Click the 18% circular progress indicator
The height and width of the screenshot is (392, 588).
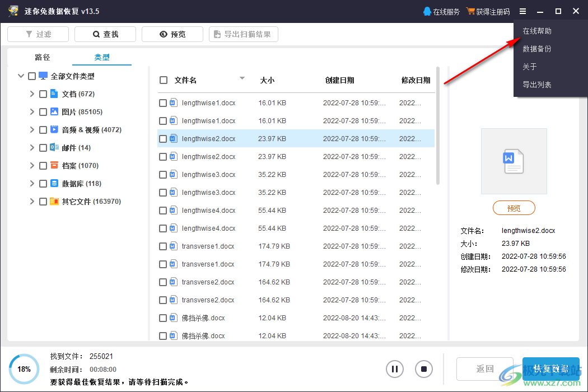coord(24,368)
